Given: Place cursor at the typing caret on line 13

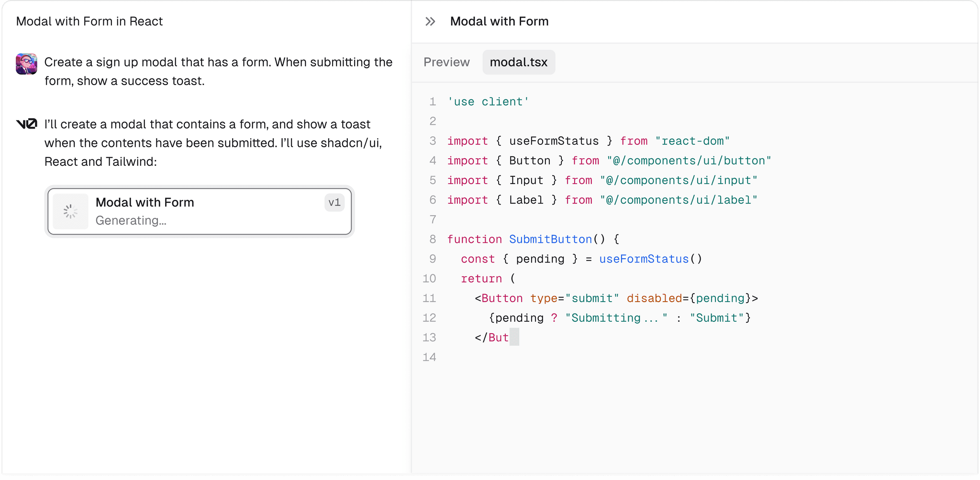Looking at the screenshot, I should 514,338.
